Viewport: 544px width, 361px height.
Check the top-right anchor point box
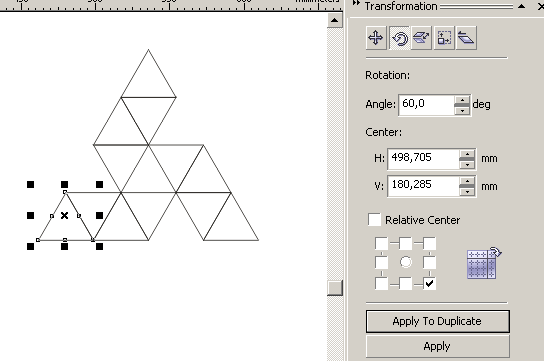tap(430, 243)
